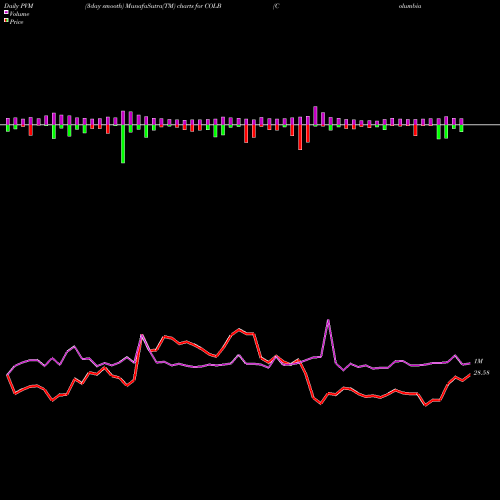The width and height of the screenshot is (500, 500).
Task: Click the 'Daily PVM' title text
Action: pos(19,6)
